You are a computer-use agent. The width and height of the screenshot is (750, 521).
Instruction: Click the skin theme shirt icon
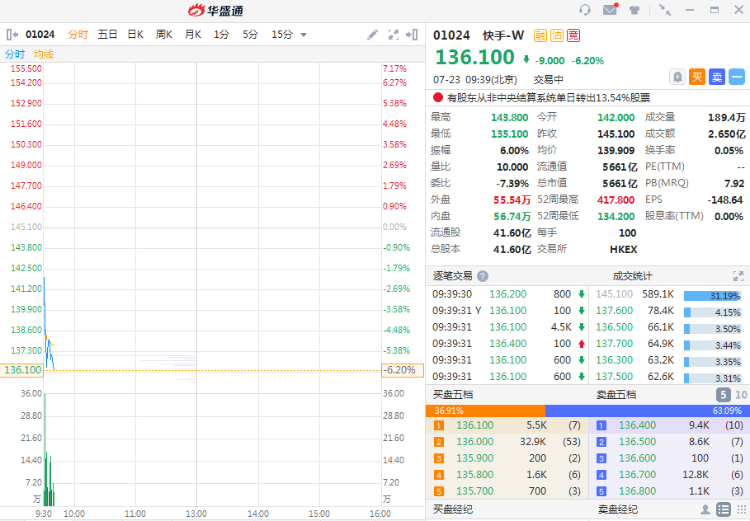click(634, 10)
